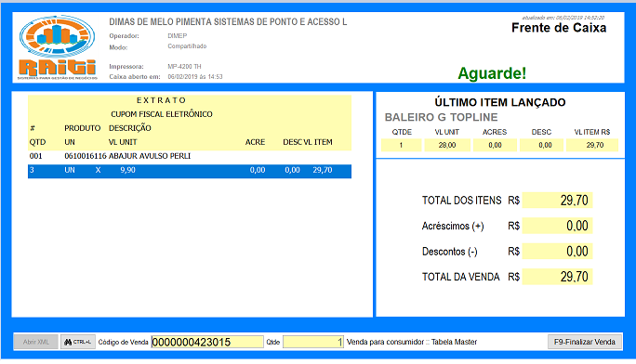Screen dimensions: 636x364
Task: Click the ACRE column header in extrato
Action: [255, 142]
